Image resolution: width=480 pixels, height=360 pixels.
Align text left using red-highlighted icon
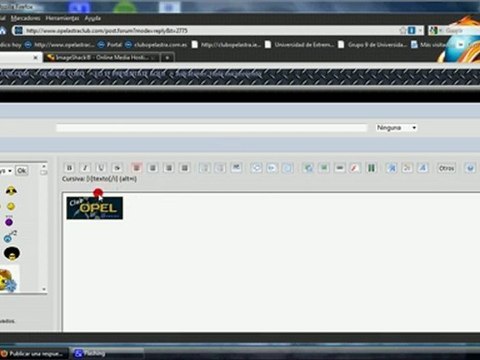136,168
